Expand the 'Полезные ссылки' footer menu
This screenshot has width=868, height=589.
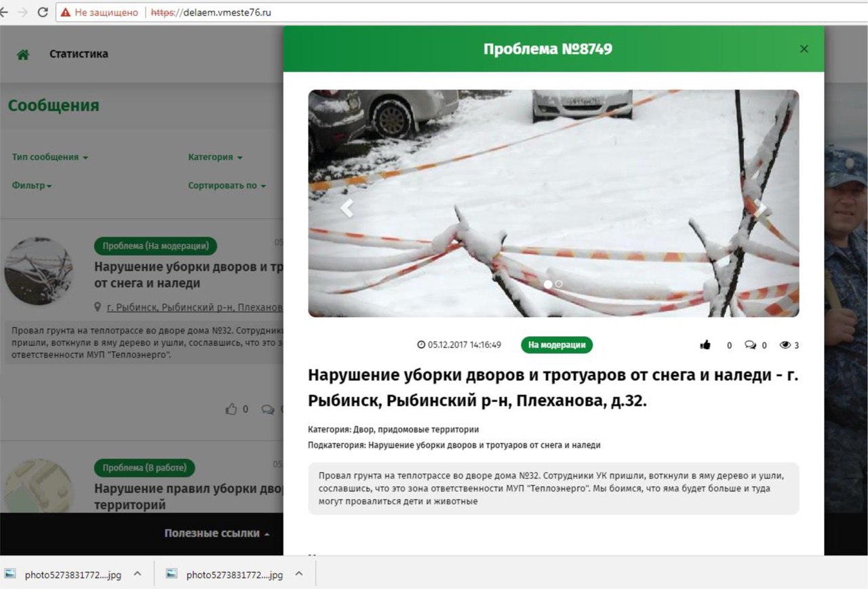pyautogui.click(x=217, y=533)
